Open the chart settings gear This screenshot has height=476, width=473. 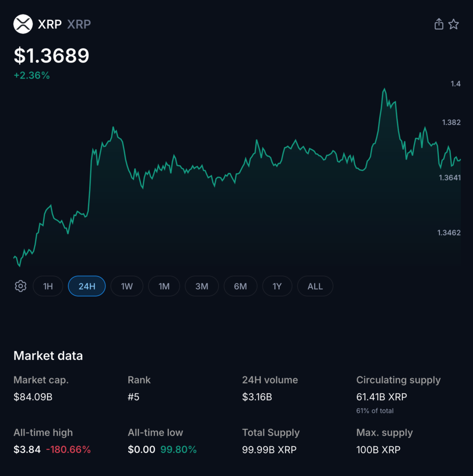(20, 286)
